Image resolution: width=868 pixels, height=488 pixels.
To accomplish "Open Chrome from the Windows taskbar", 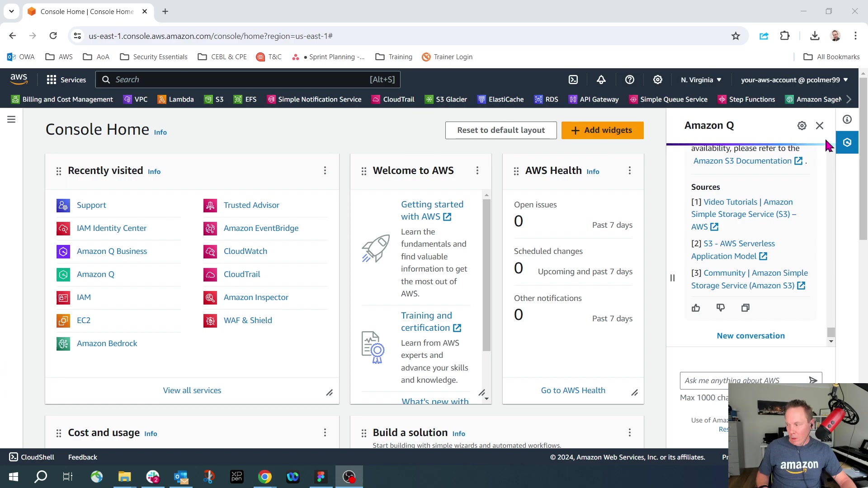I will (265, 477).
